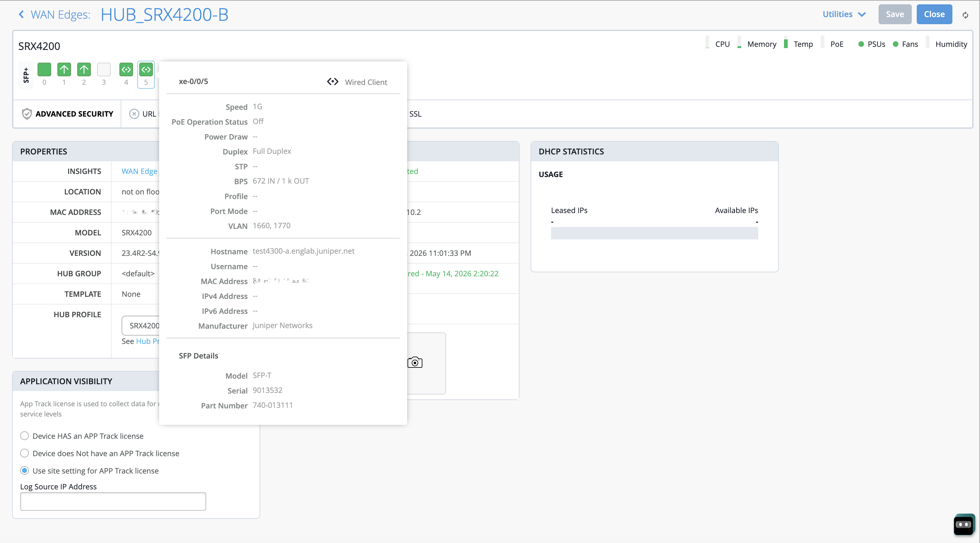Viewport: 980px width, 543px height.
Task: Click the Humidity status label
Action: pyautogui.click(x=951, y=44)
